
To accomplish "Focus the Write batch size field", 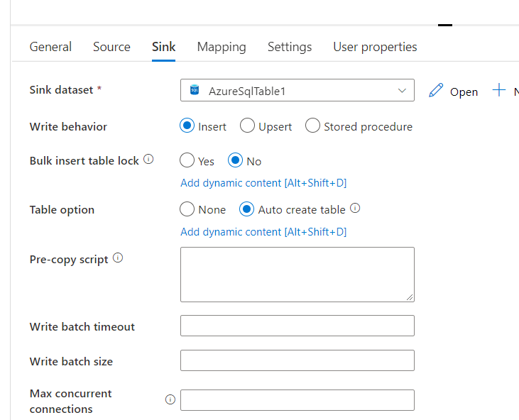I will coord(297,360).
